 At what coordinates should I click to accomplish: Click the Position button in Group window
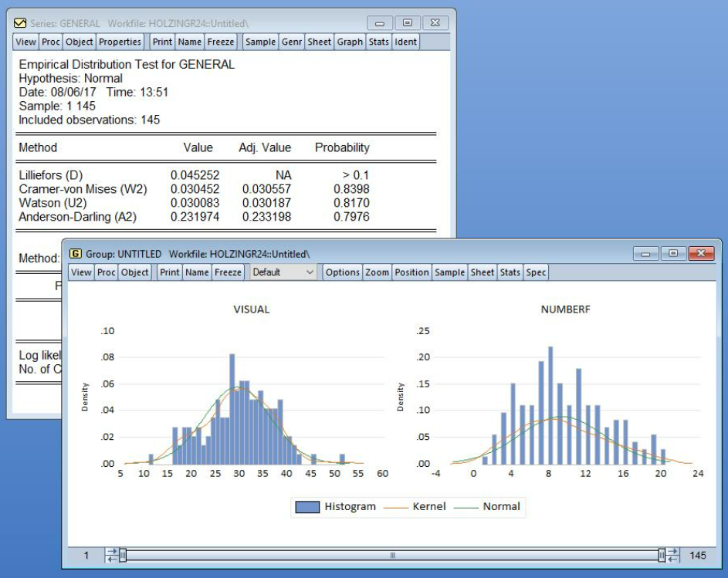click(411, 272)
